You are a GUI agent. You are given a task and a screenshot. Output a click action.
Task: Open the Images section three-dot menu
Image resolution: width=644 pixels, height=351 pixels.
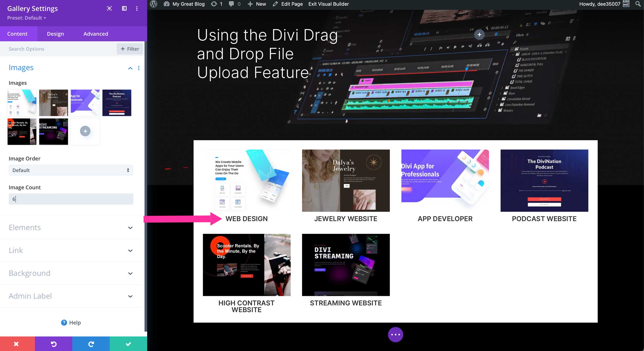pos(139,68)
